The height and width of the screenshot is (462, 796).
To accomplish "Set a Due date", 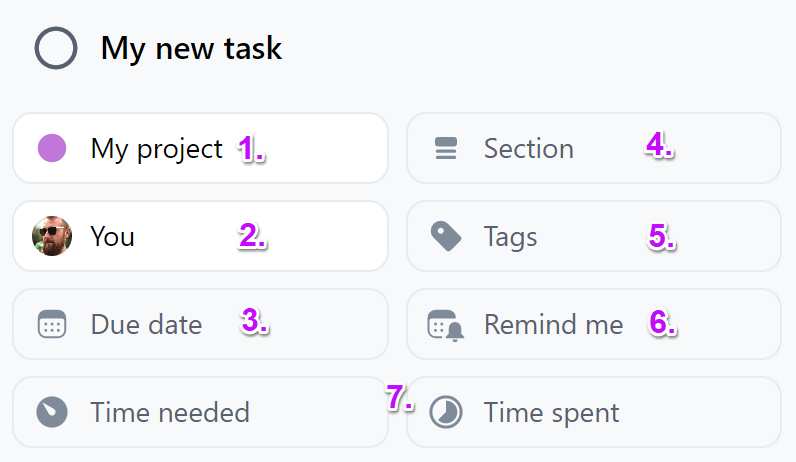I will (201, 324).
